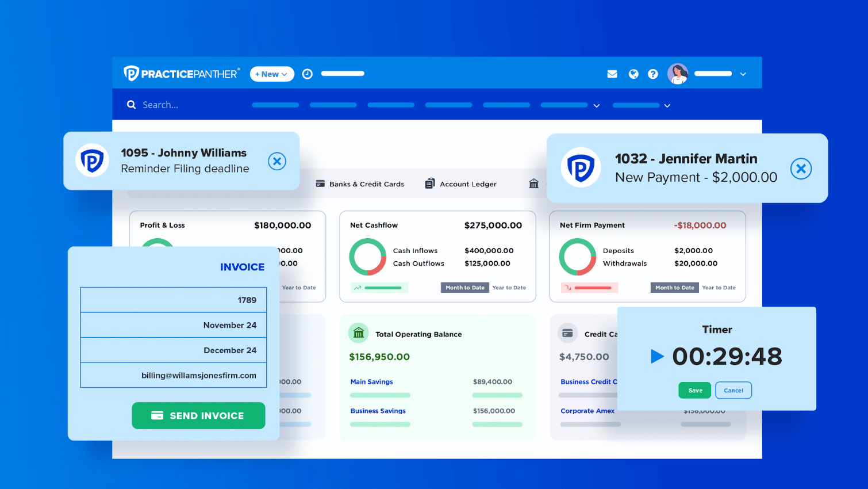Click the PracticePanther logo
This screenshot has width=868, height=489.
pyautogui.click(x=181, y=74)
